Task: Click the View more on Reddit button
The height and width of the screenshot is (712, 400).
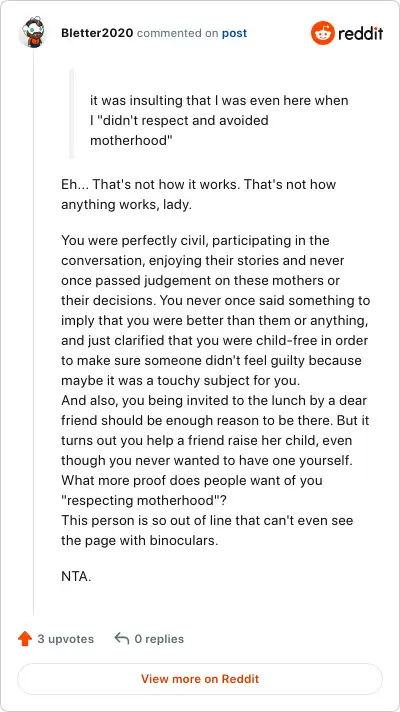Action: pyautogui.click(x=200, y=679)
